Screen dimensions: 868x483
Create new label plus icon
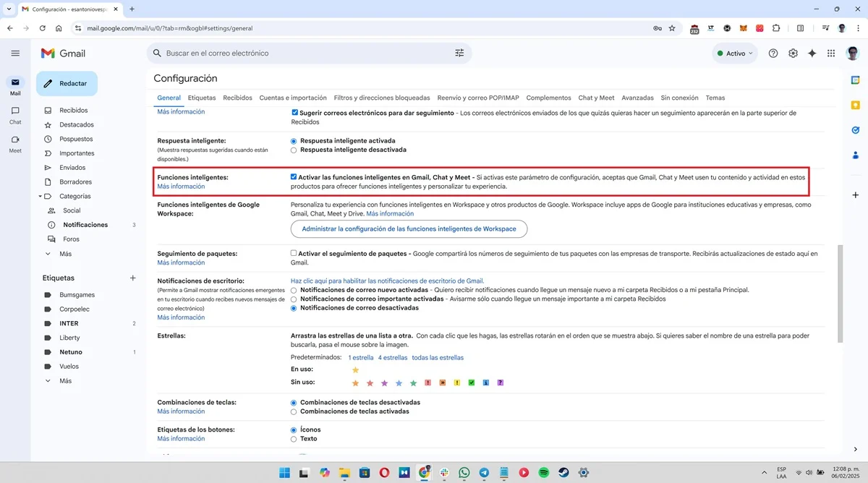132,278
